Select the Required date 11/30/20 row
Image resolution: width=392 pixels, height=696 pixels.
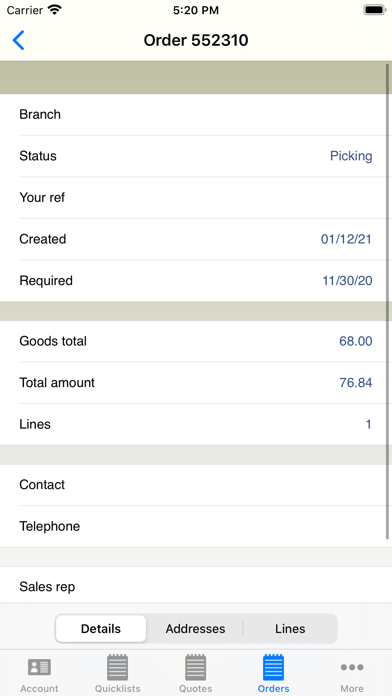click(x=196, y=281)
